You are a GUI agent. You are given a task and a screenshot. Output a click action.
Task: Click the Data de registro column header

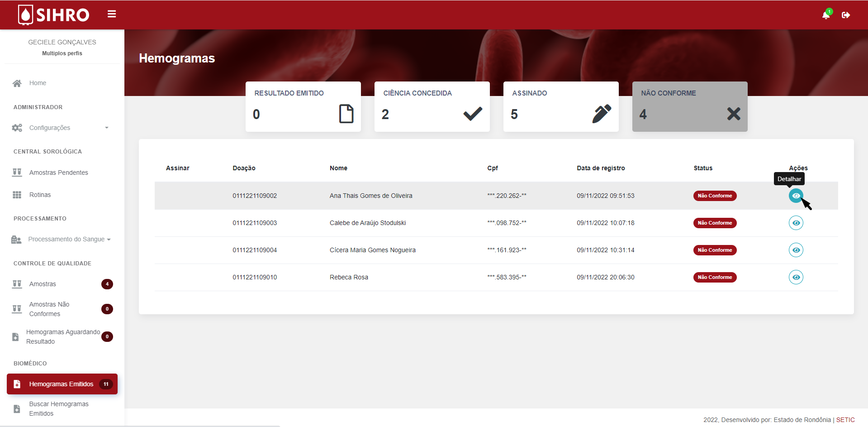(601, 168)
